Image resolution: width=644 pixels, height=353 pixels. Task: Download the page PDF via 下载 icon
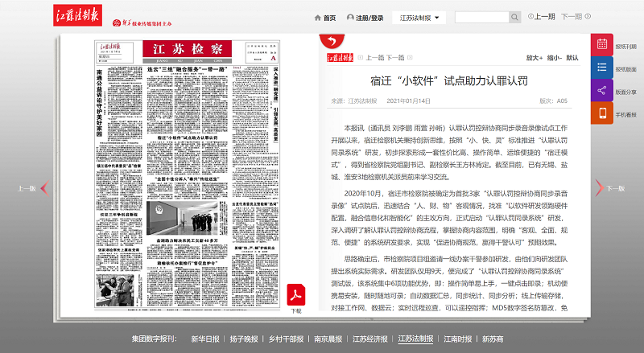pyautogui.click(x=296, y=296)
